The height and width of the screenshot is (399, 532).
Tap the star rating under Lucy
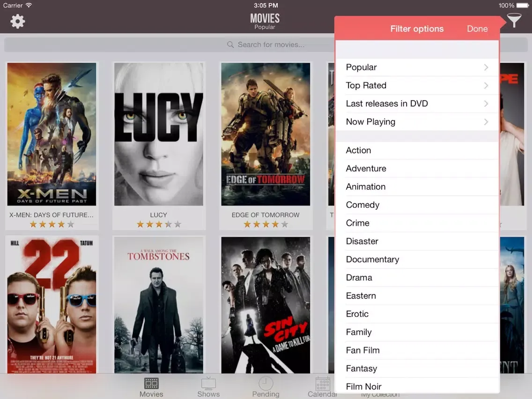click(x=159, y=224)
